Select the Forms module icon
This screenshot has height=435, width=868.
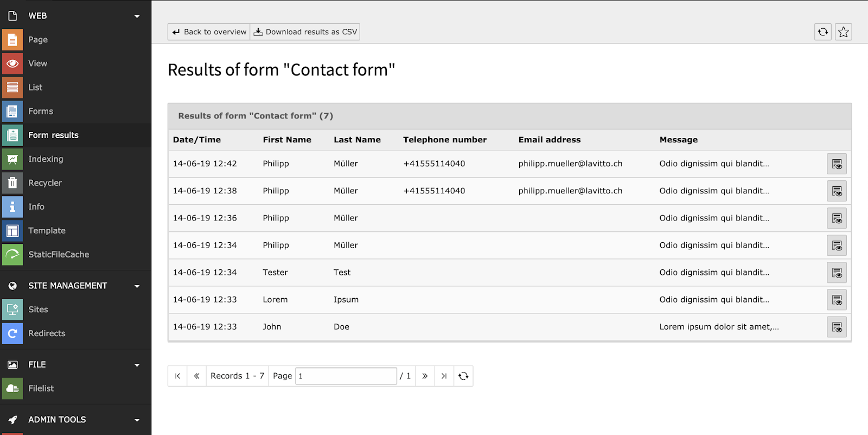tap(12, 111)
